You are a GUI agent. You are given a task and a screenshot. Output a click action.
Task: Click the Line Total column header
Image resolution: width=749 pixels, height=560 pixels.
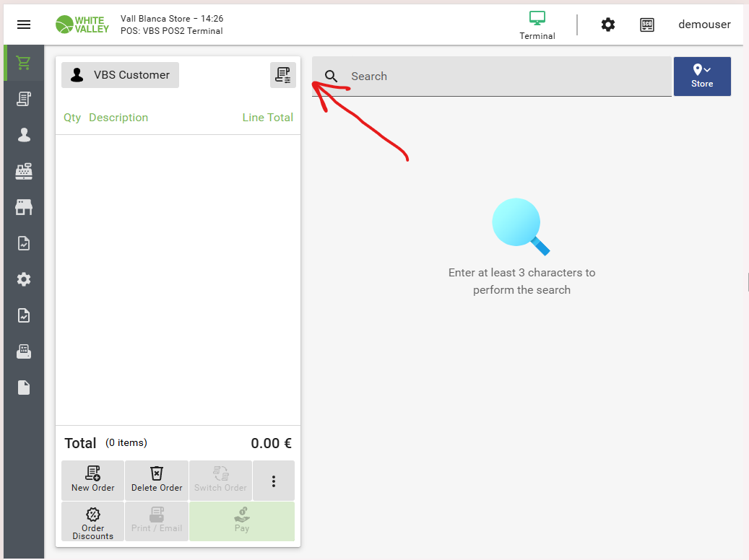click(x=267, y=118)
